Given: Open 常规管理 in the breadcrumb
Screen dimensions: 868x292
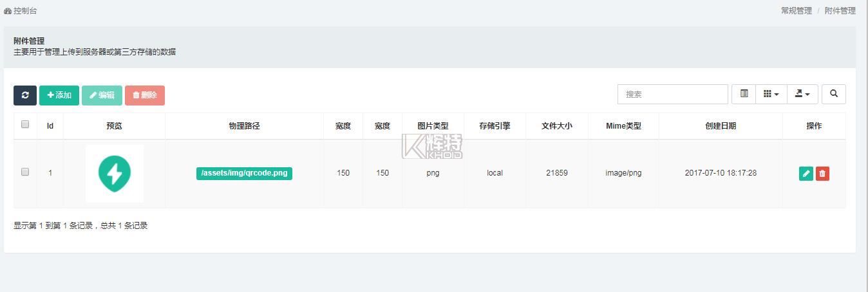Looking at the screenshot, I should [x=796, y=11].
